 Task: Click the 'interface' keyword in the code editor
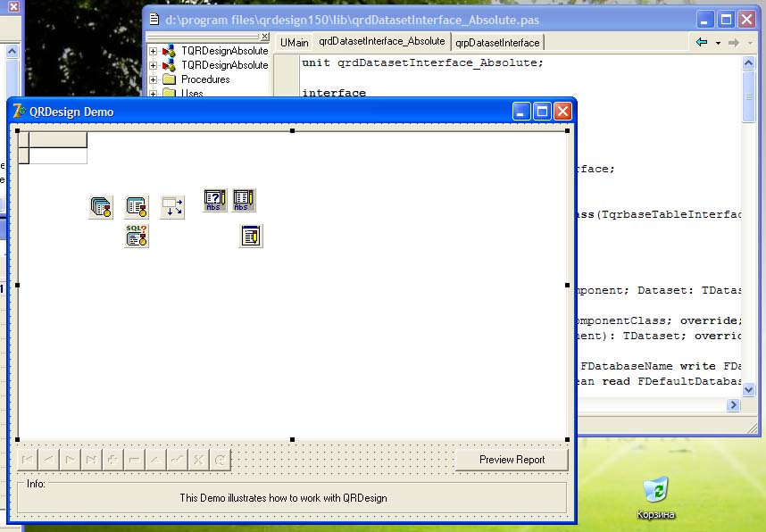point(334,92)
